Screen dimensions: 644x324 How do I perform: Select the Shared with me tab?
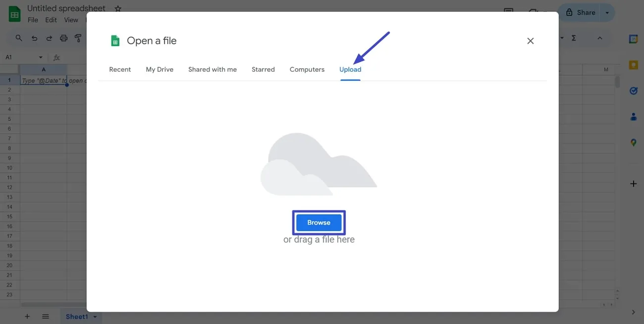tap(213, 70)
